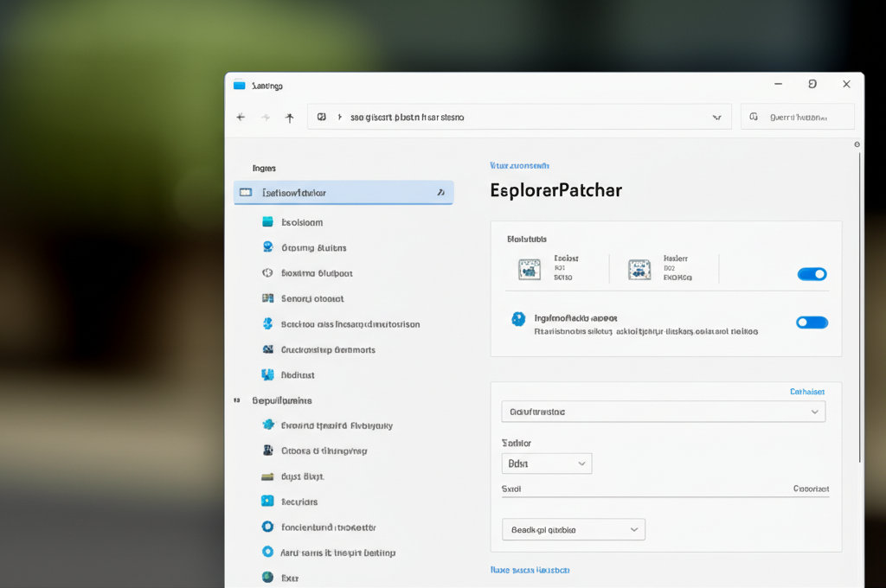Click the blue link below the lower card

point(530,570)
